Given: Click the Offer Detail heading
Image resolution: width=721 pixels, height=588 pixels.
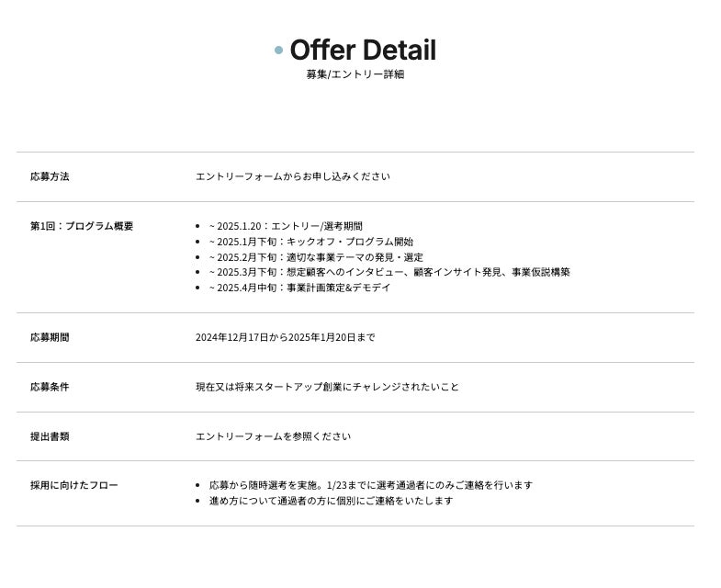Looking at the screenshot, I should (363, 51).
